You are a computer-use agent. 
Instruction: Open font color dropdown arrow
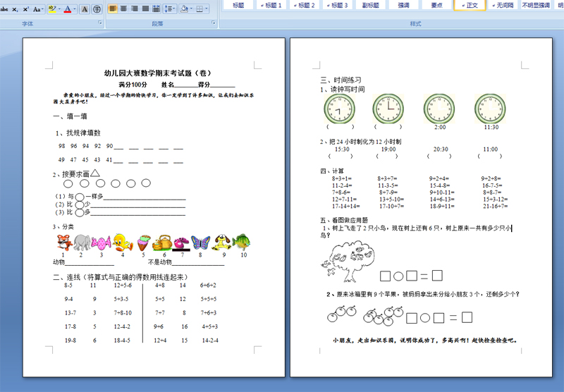coord(75,9)
